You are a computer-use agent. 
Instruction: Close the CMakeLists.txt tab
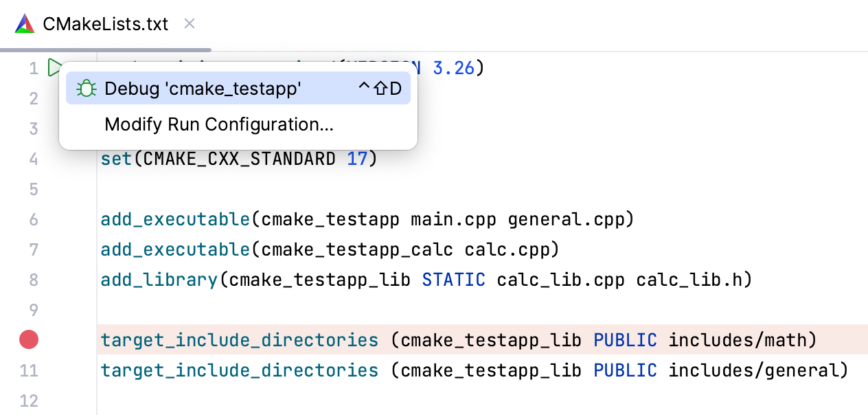[x=189, y=23]
